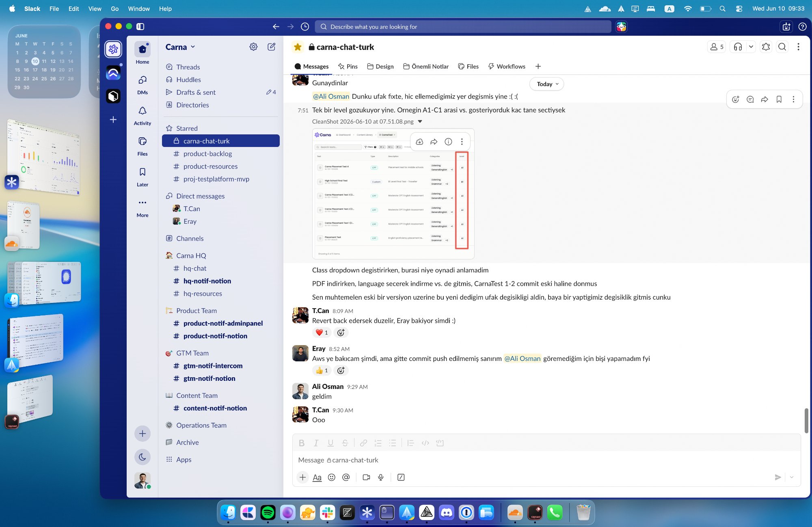Start a huddle with headphones icon

tap(738, 47)
